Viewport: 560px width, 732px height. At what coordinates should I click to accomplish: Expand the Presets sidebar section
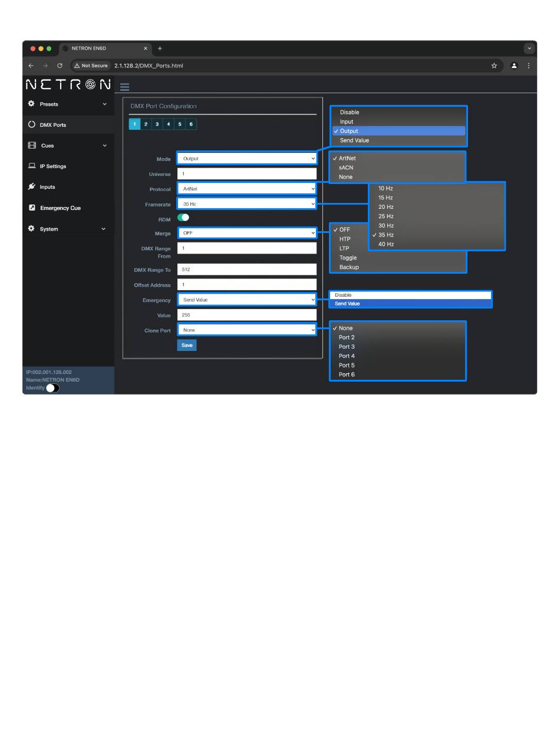pos(105,104)
